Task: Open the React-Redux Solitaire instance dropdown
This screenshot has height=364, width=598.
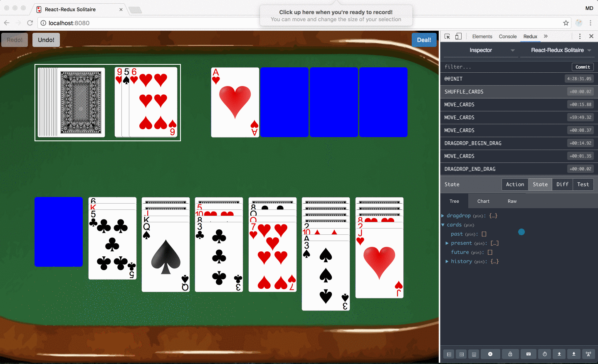Action: [557, 50]
